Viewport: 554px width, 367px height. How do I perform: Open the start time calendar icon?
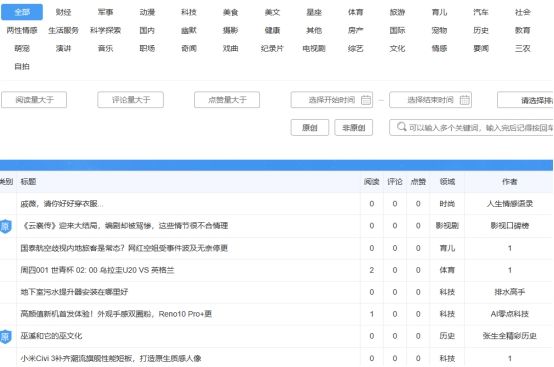point(366,100)
